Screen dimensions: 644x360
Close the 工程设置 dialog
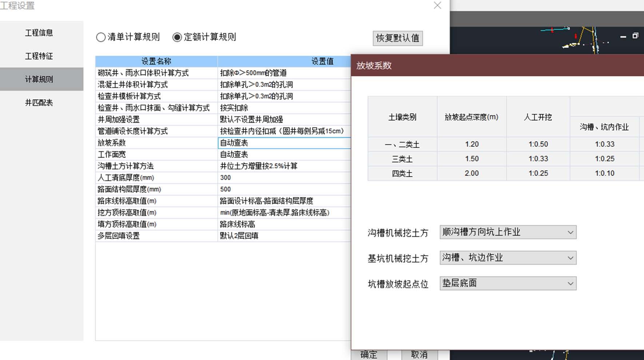(437, 5)
